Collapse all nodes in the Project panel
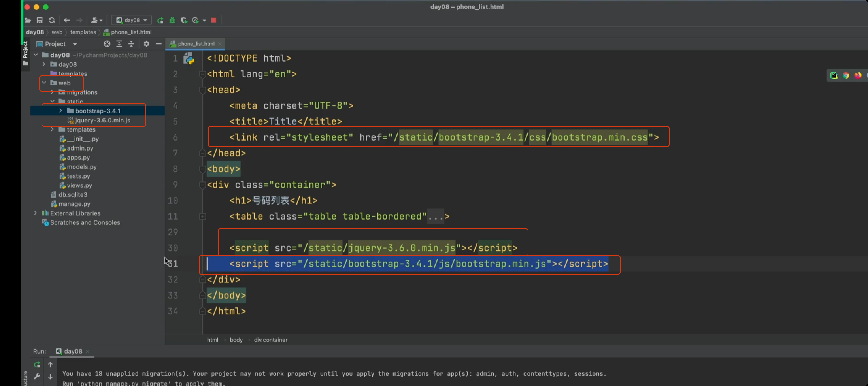Viewport: 868px width, 386px height. pos(131,44)
